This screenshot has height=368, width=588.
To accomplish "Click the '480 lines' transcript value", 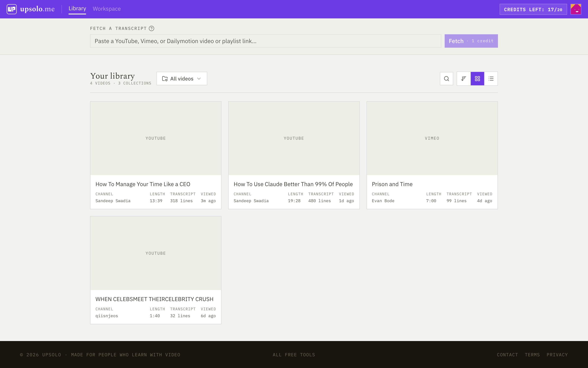I will click(x=319, y=201).
